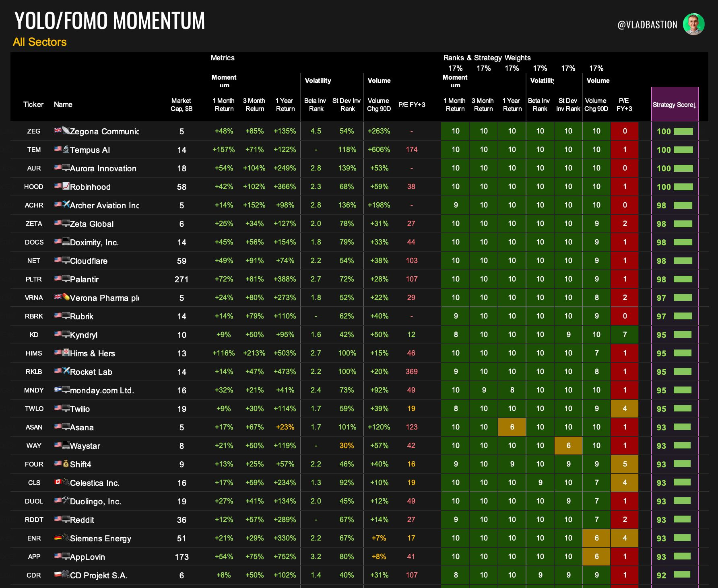718x588 pixels.
Task: Click the Zeta Global name cell
Action: coord(92,224)
